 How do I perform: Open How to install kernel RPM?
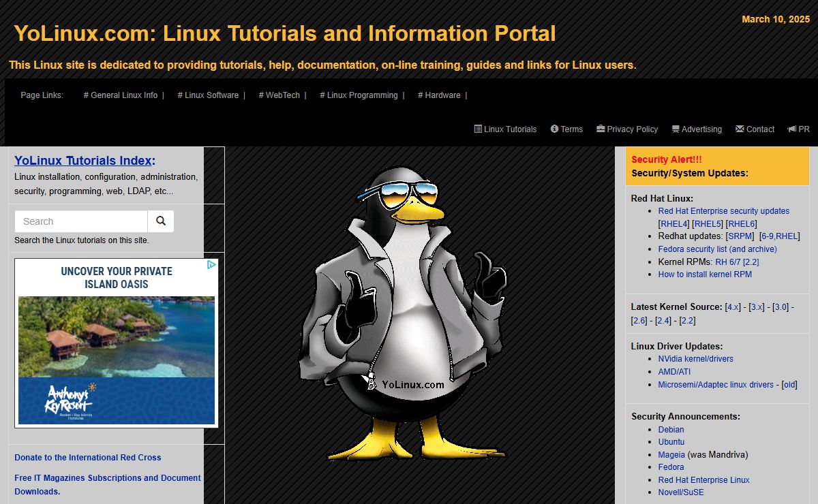coord(705,274)
